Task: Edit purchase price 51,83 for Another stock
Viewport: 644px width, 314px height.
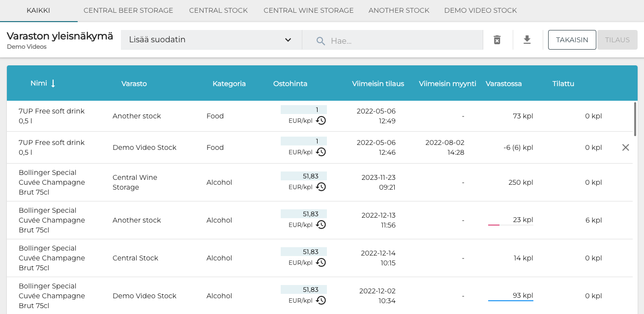Action: coord(303,214)
